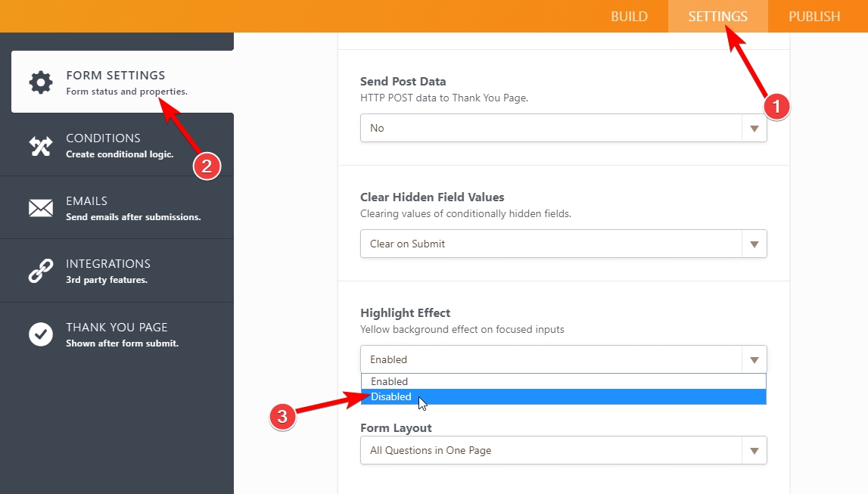Click the Form Settings gear icon

point(40,82)
